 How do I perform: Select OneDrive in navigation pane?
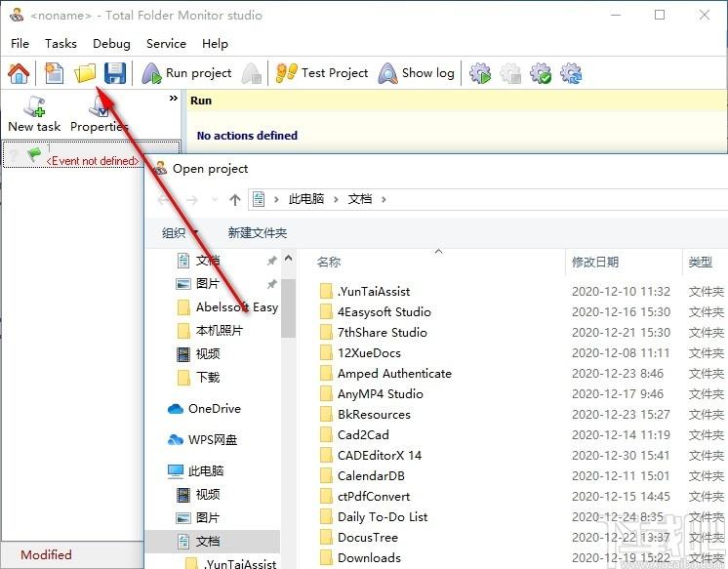click(204, 409)
